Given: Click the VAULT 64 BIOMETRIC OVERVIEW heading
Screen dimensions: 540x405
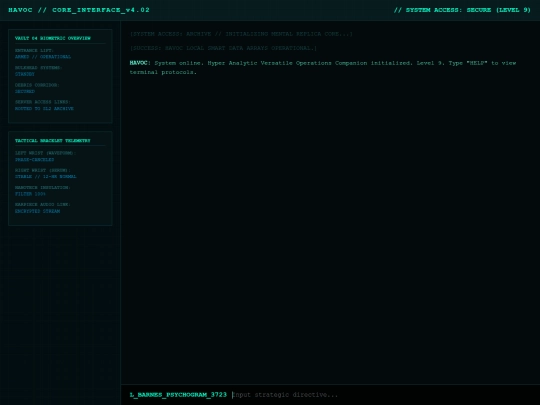Looking at the screenshot, I should click(53, 38).
